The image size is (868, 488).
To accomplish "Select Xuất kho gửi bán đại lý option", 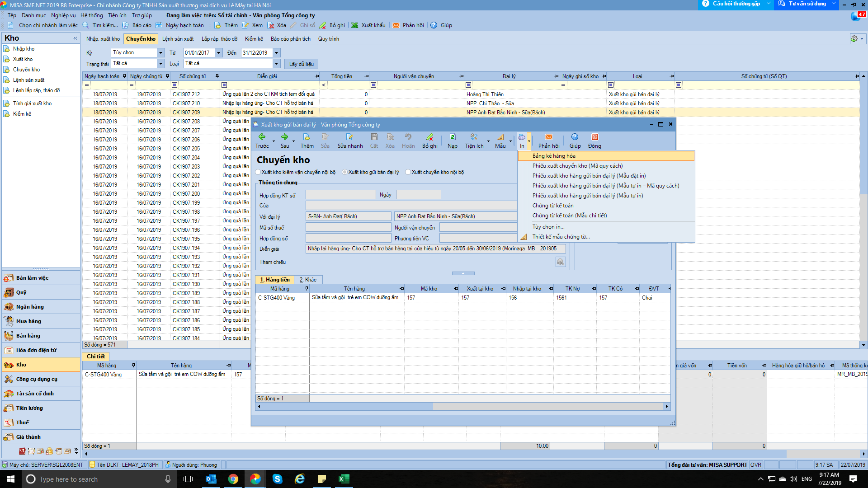I will tap(345, 172).
